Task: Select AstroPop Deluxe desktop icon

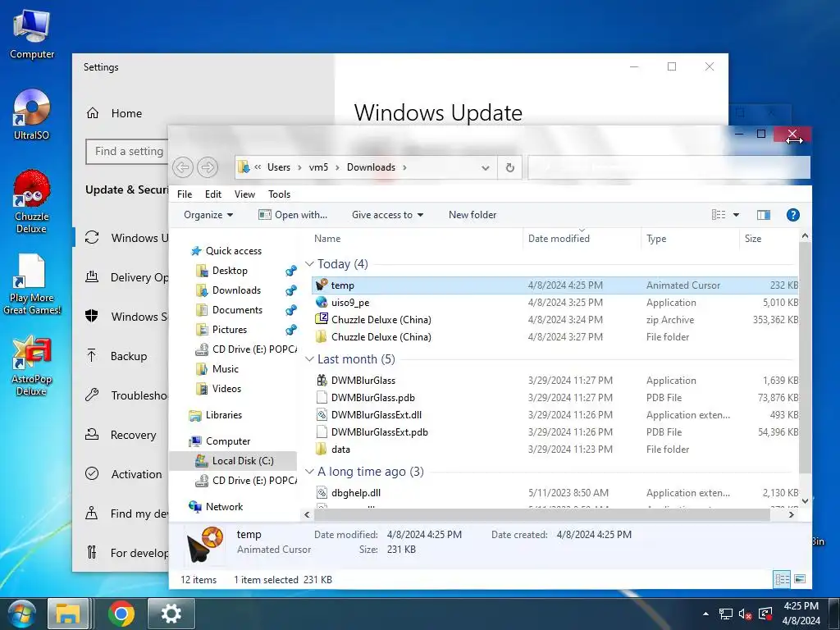Action: click(x=31, y=366)
